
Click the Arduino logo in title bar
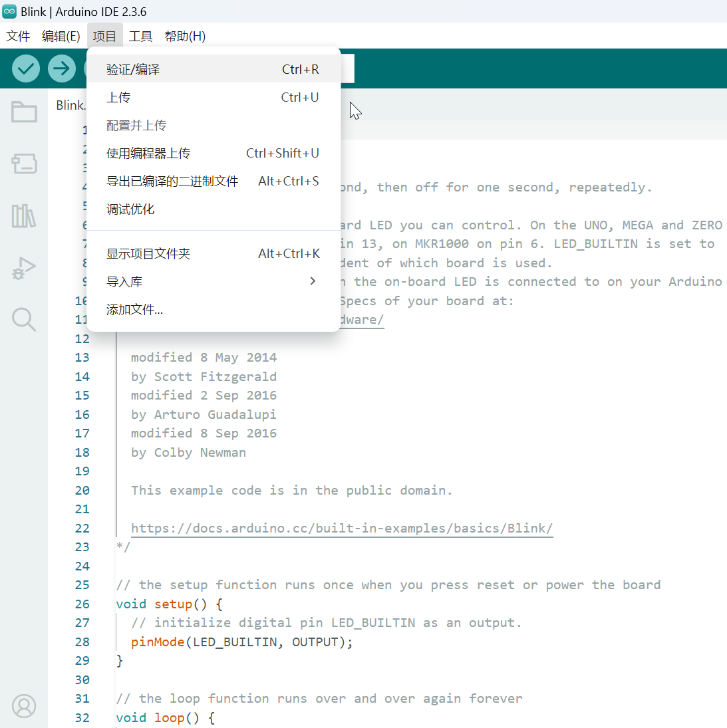click(x=9, y=11)
